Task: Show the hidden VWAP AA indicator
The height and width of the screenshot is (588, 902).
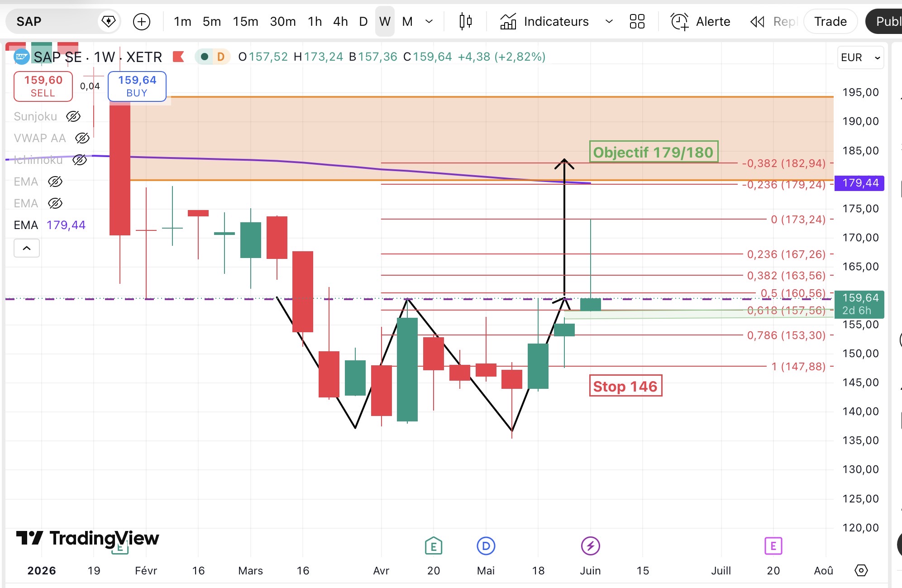Action: pos(82,138)
